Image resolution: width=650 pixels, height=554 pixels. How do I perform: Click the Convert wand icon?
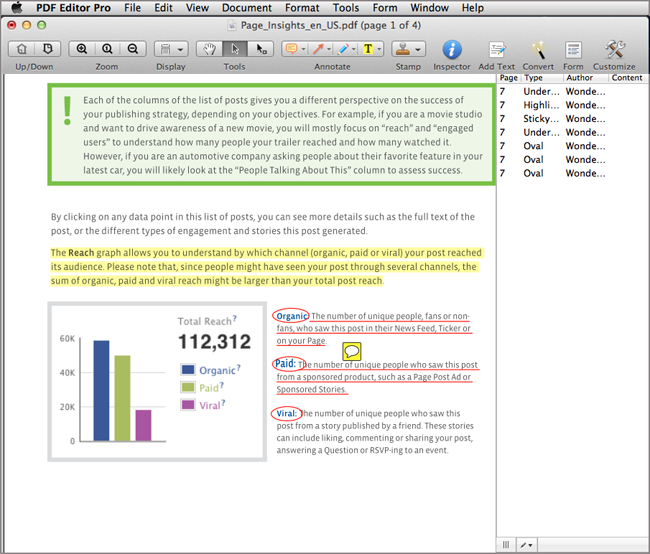[538, 50]
